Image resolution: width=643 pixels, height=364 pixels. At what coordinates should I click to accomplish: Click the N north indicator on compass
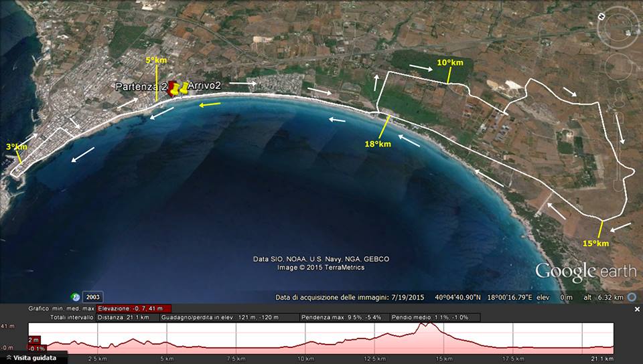coord(601,16)
